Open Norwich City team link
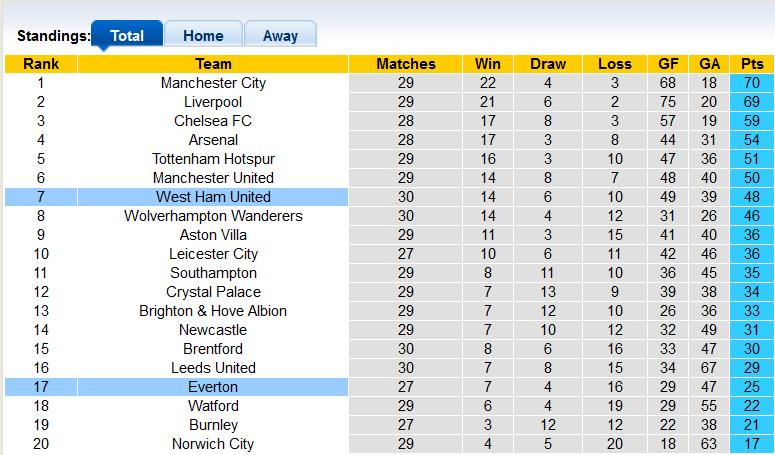The width and height of the screenshot is (775, 455). click(x=213, y=444)
